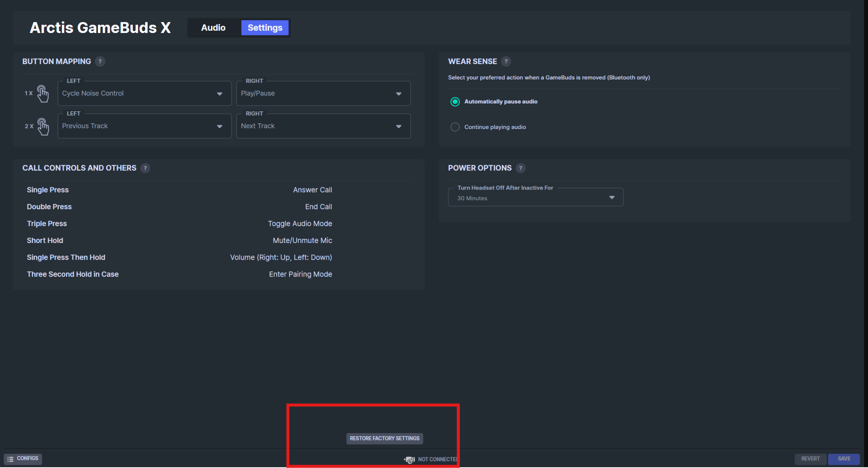Click the Call Controls and Others help icon
The width and height of the screenshot is (868, 468).
click(x=145, y=168)
